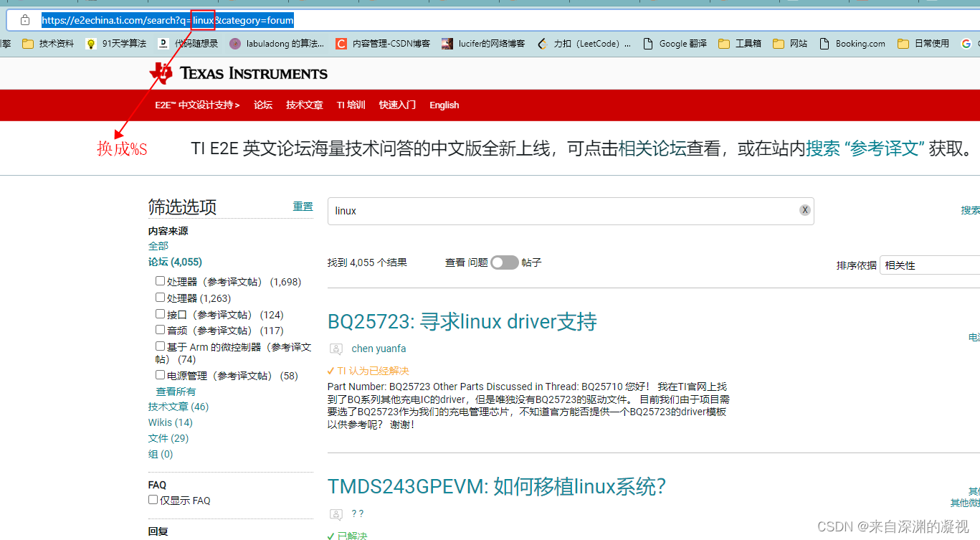Open BQ25723 寻求linux driver支持 result
The height and width of the screenshot is (540, 980).
[462, 321]
